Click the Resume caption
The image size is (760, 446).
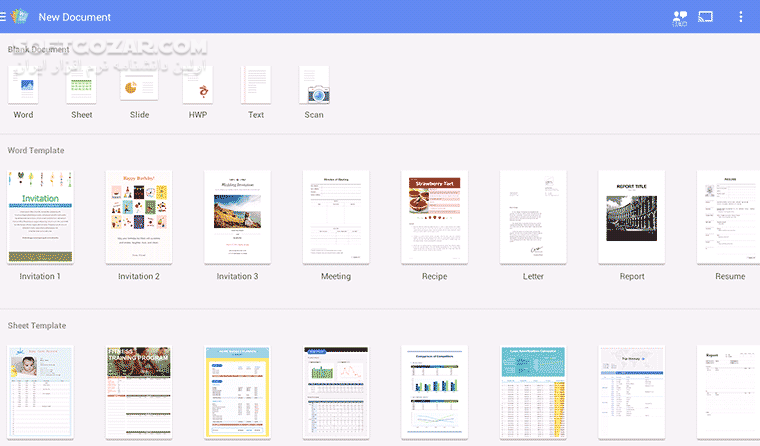(730, 276)
